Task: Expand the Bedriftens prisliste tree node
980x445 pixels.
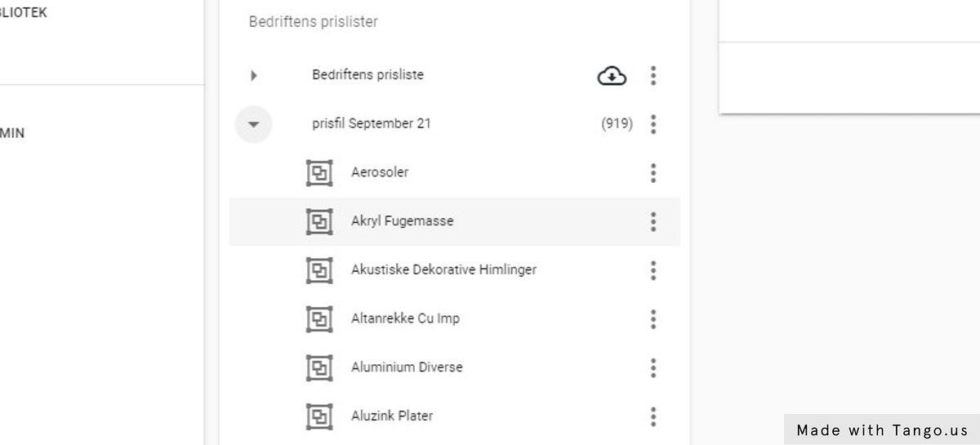Action: (x=254, y=76)
